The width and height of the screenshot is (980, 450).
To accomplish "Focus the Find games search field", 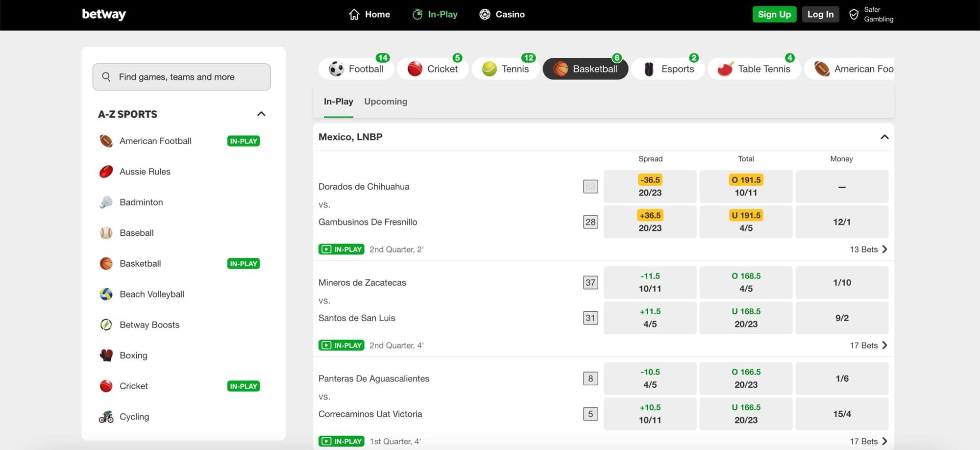I will [181, 77].
